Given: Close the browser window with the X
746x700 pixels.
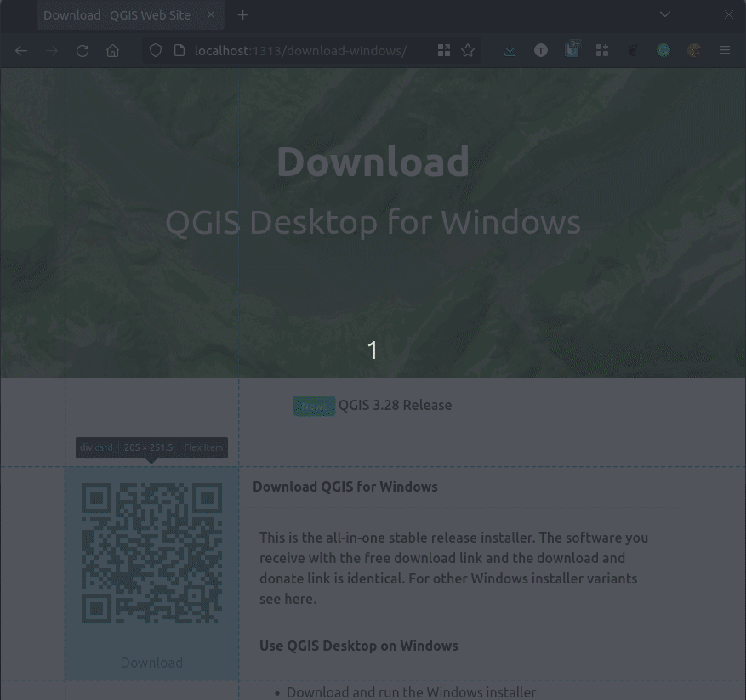Looking at the screenshot, I should coord(729,14).
